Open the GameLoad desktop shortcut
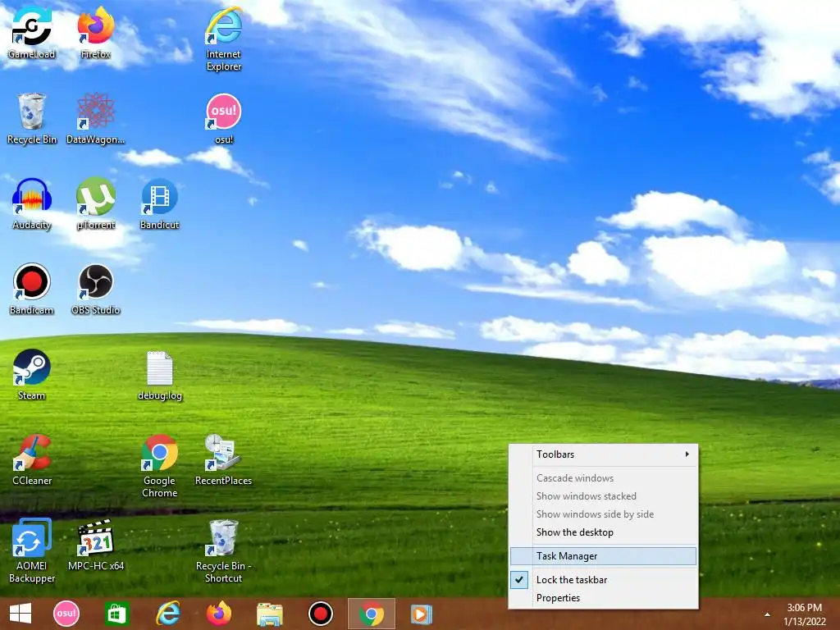The height and width of the screenshot is (630, 840). [32, 32]
